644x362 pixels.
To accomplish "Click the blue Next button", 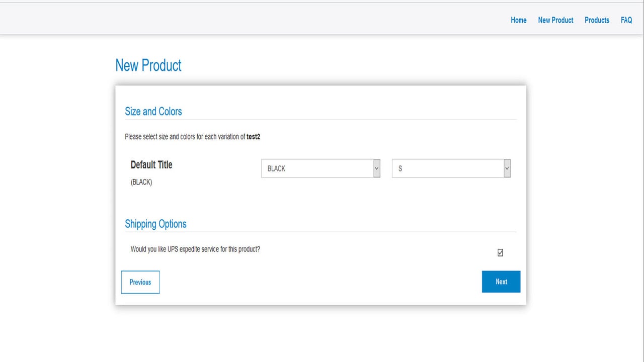I will pos(501,282).
